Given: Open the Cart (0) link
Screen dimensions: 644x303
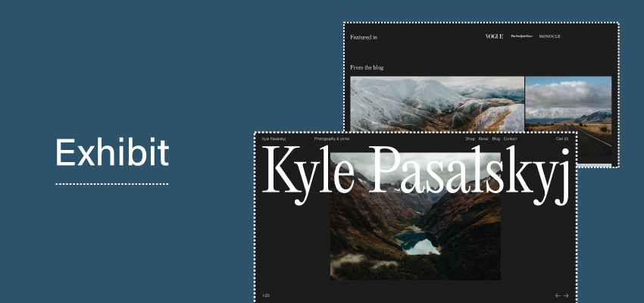Looking at the screenshot, I should click(x=562, y=139).
